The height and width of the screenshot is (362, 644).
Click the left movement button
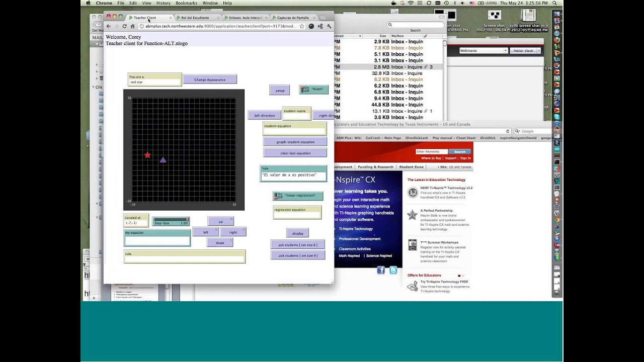(x=206, y=232)
